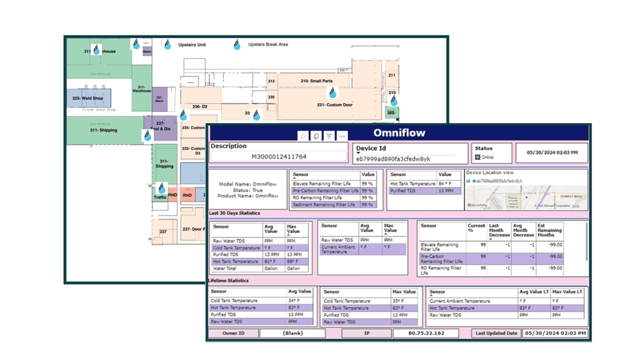Open the more options ellipsis icon
The width and height of the screenshot is (644, 363).
click(342, 136)
